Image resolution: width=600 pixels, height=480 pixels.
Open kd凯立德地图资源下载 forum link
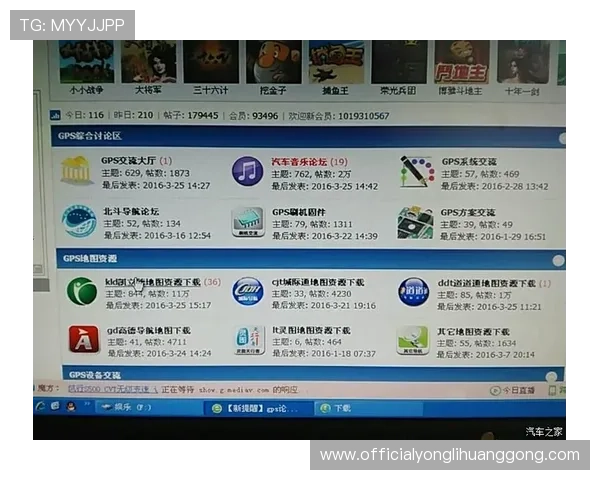(x=153, y=282)
